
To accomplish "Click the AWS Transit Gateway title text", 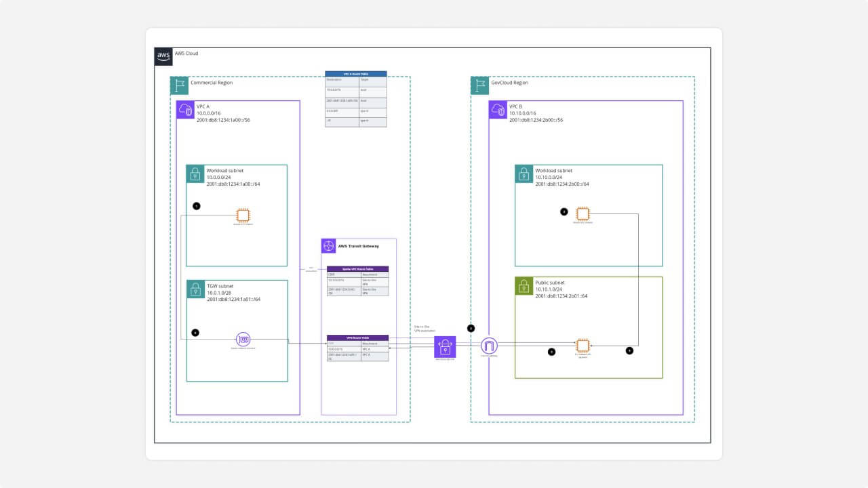I will pyautogui.click(x=359, y=246).
